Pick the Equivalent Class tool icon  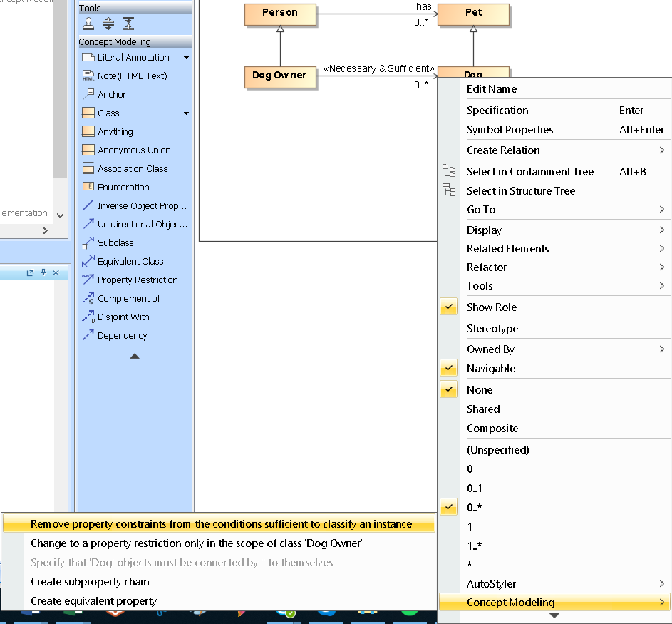(x=88, y=262)
